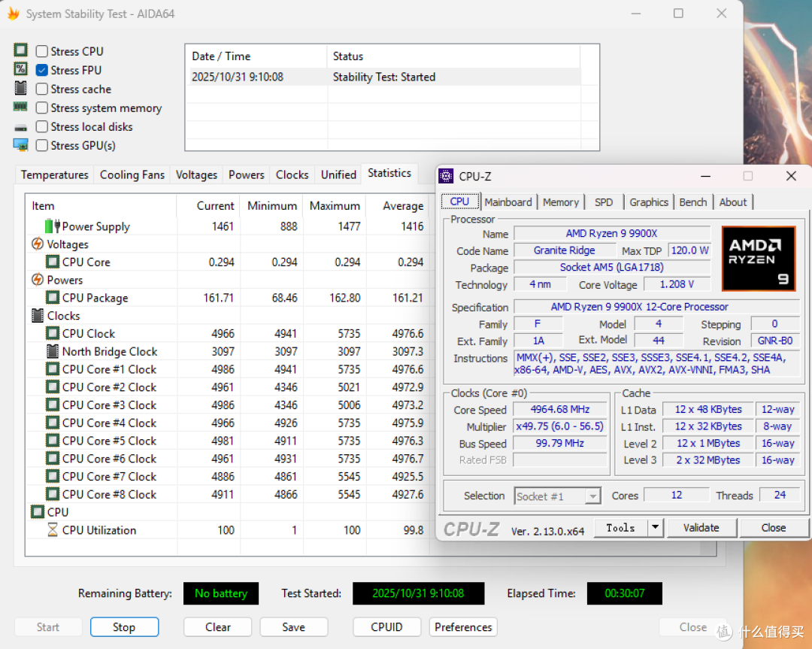
Task: Open the CPUID panel button
Action: (387, 627)
